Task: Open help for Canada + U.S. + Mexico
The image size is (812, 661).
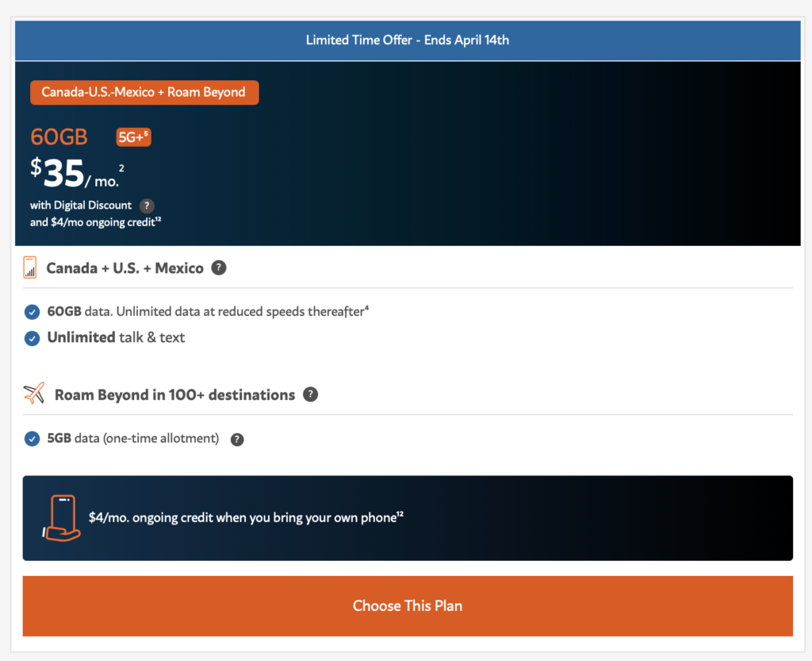Action: click(219, 268)
